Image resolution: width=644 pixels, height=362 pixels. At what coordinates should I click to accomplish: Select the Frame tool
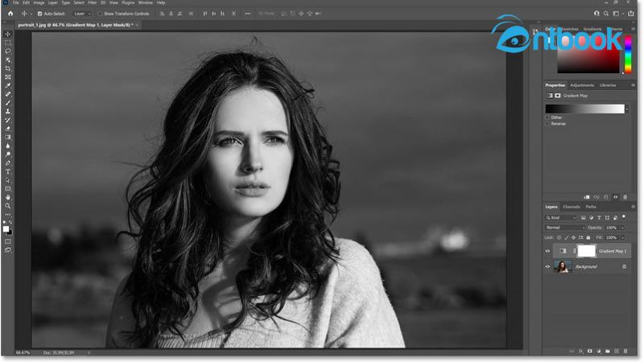click(8, 77)
